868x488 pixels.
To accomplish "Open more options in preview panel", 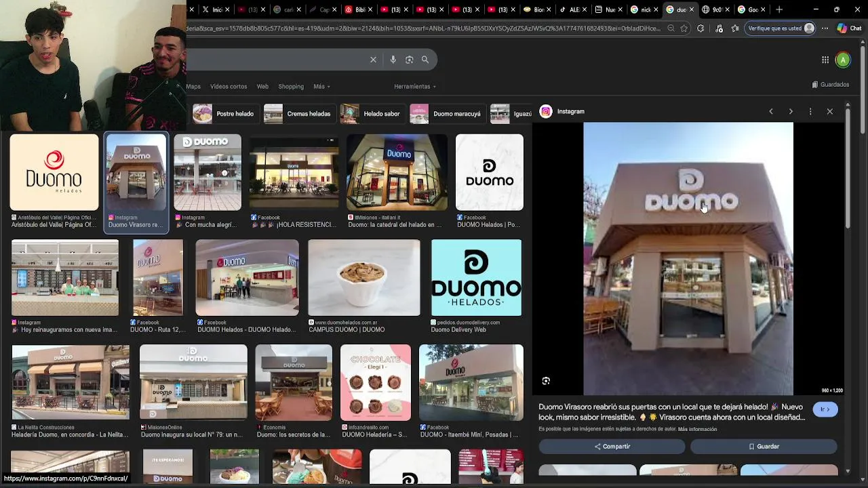I will pyautogui.click(x=810, y=111).
